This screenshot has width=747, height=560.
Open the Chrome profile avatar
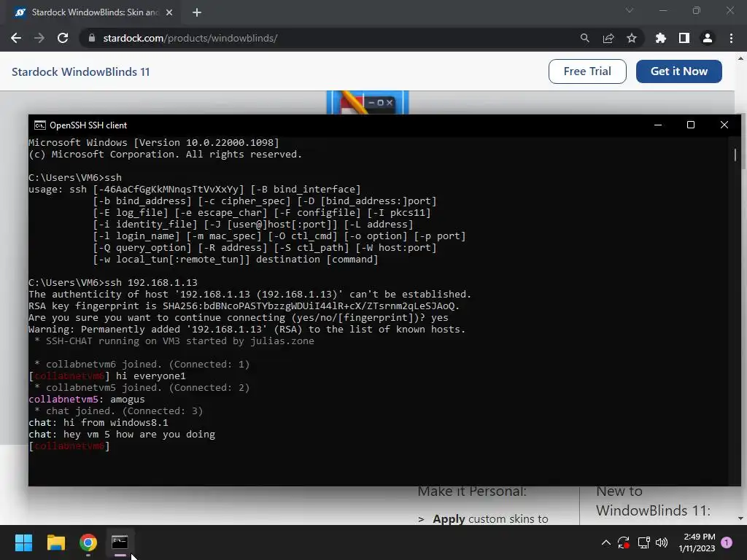pyautogui.click(x=708, y=38)
